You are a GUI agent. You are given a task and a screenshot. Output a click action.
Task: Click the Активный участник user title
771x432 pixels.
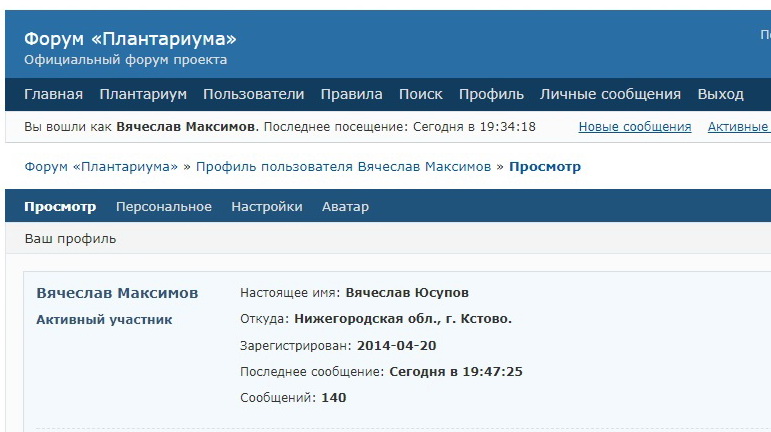tap(104, 320)
